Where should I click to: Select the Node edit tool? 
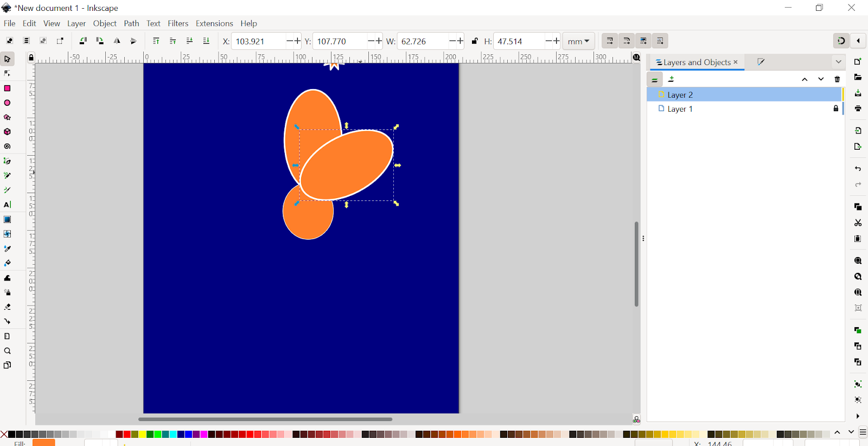[x=7, y=73]
